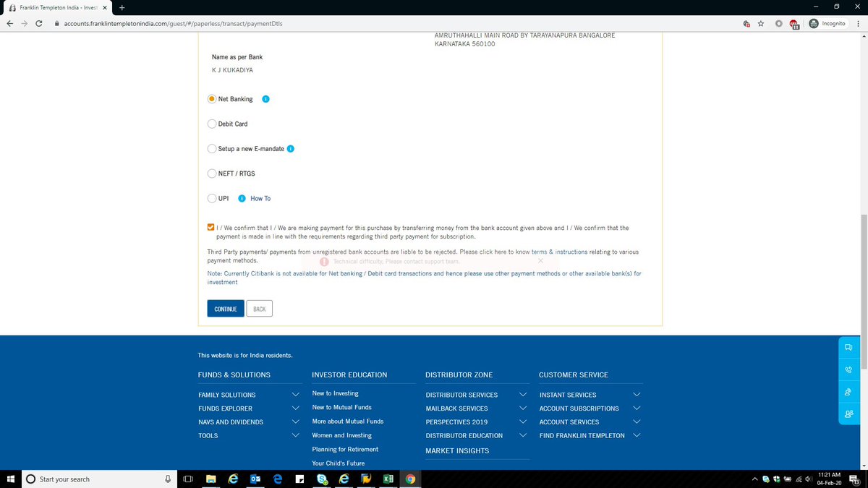Open the third floating side icon
Viewport: 868px width, 488px height.
[x=848, y=392]
